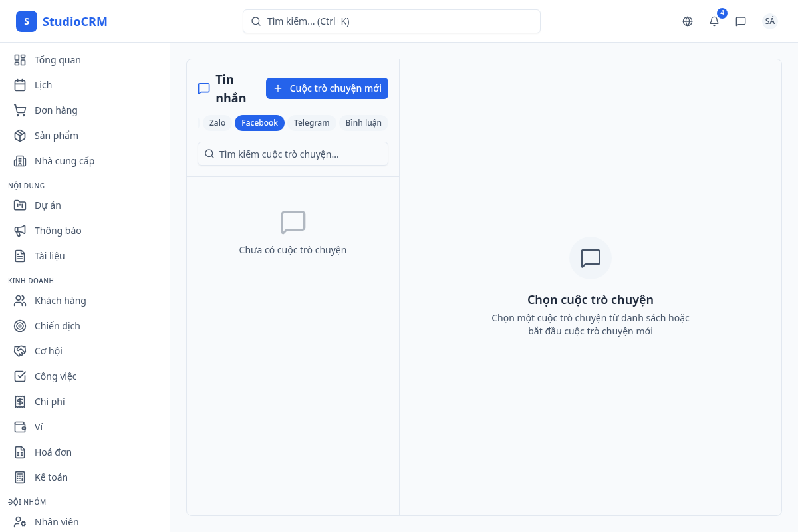Viewport: 798px width, 532px height.
Task: Click the Chiến dịch target icon
Action: pyautogui.click(x=20, y=326)
